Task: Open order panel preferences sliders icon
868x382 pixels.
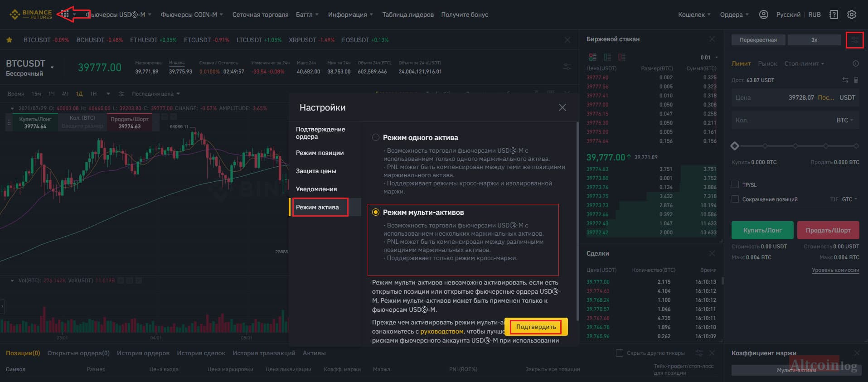Action: [x=855, y=40]
